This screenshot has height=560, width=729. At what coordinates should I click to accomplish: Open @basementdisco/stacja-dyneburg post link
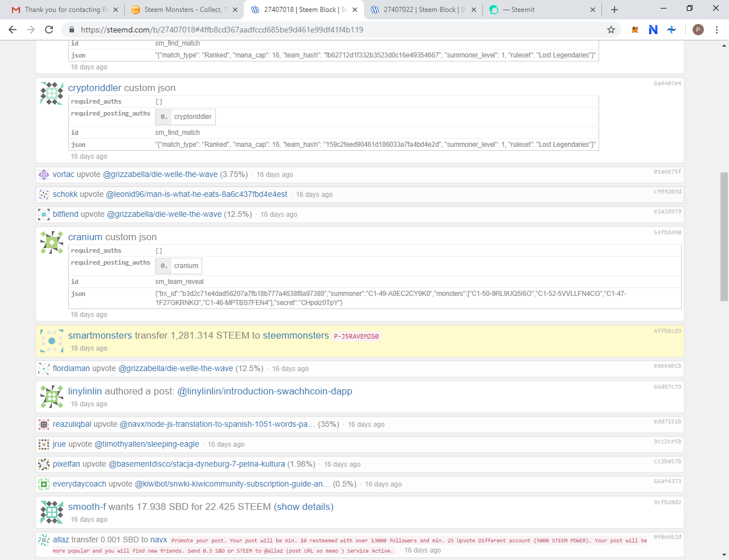click(197, 464)
